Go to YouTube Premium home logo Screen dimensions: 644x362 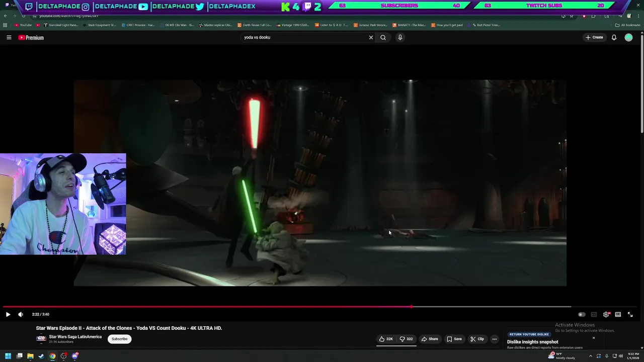tap(31, 38)
